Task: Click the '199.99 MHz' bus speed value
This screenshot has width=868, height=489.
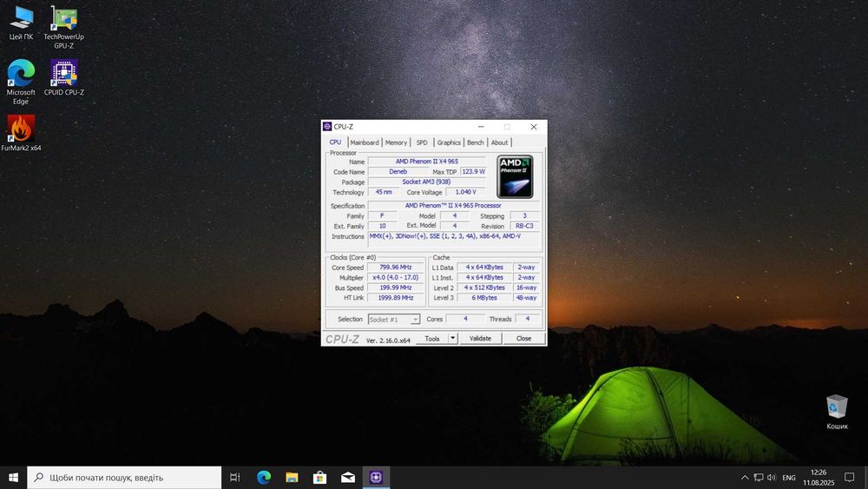Action: [395, 287]
